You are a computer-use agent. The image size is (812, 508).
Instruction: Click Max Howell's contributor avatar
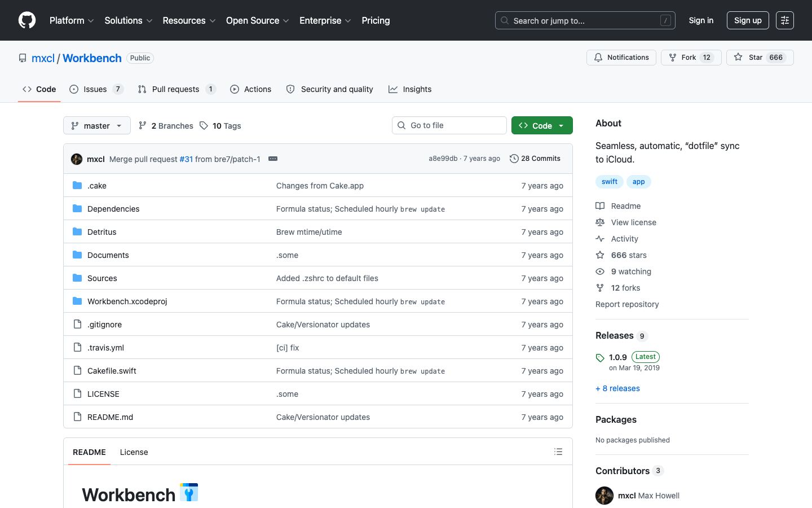[604, 496]
